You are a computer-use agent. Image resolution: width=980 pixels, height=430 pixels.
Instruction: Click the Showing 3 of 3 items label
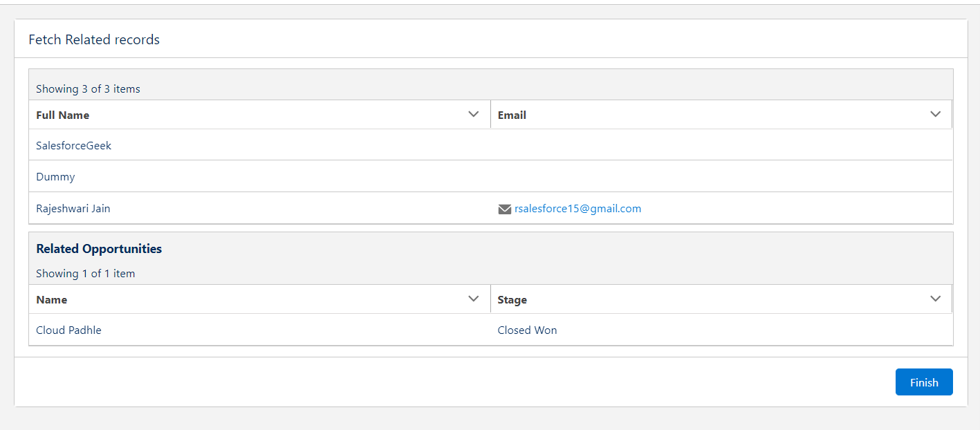88,88
